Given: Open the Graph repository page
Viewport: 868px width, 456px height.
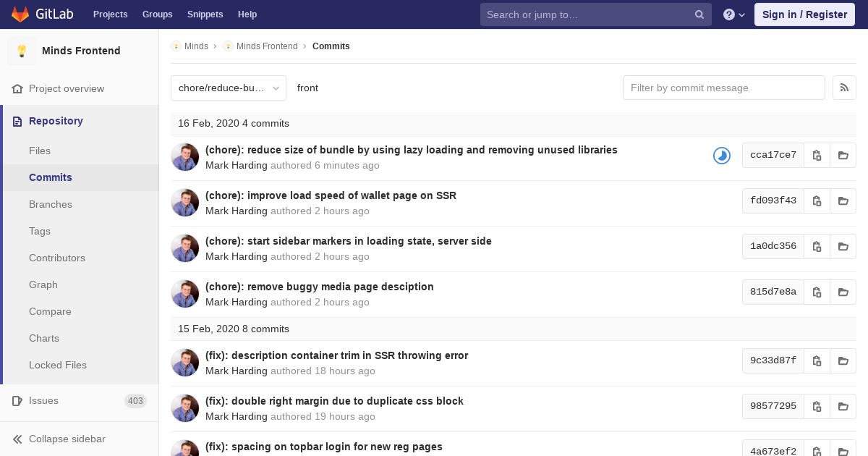Looking at the screenshot, I should (43, 284).
